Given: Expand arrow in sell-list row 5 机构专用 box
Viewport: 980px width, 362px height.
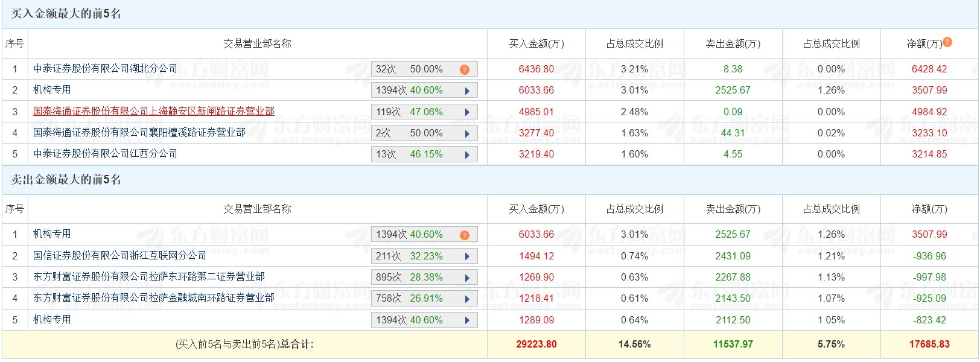Looking at the screenshot, I should pos(467,320).
